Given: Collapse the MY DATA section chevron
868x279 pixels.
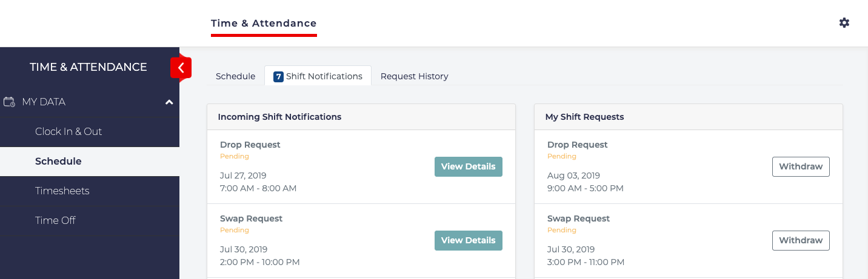Looking at the screenshot, I should pyautogui.click(x=169, y=102).
